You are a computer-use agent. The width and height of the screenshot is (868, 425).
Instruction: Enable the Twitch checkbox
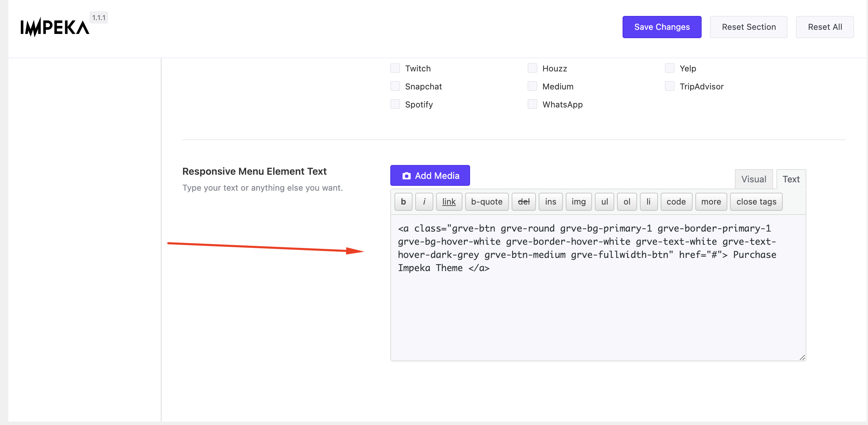pyautogui.click(x=395, y=68)
